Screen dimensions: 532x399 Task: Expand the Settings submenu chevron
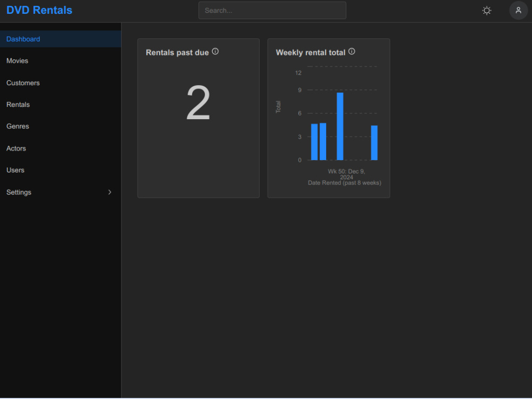point(110,193)
